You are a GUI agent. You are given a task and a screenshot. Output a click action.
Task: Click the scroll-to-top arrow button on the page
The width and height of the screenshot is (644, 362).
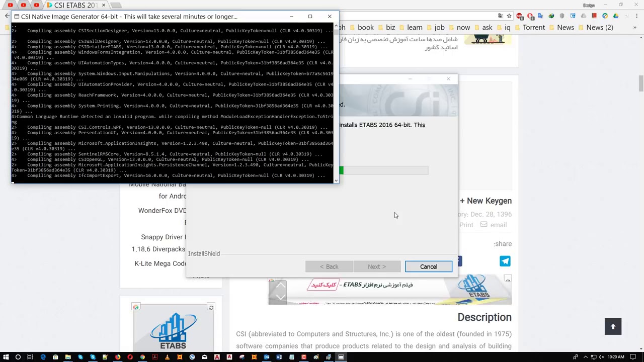point(613,327)
